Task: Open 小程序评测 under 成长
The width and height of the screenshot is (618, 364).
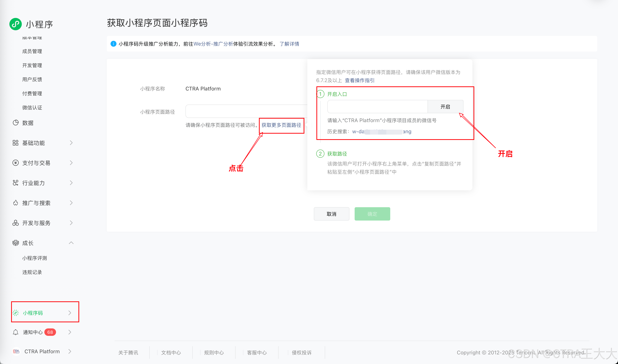Action: 35,258
